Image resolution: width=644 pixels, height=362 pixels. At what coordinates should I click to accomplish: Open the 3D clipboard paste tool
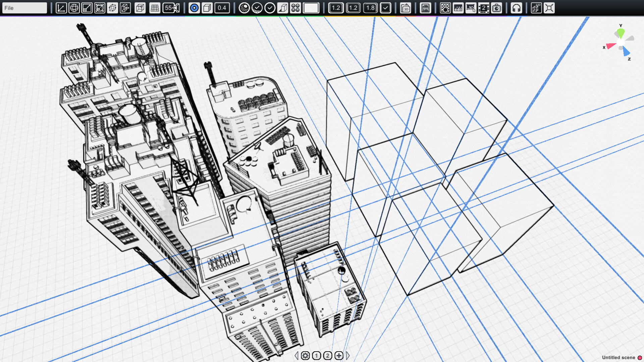click(406, 8)
